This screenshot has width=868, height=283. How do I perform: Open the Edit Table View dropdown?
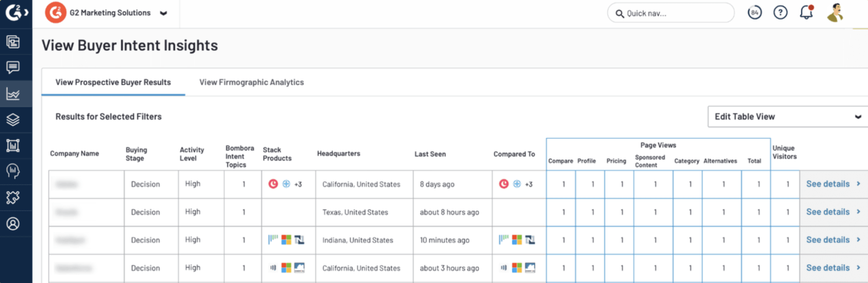coord(787,117)
